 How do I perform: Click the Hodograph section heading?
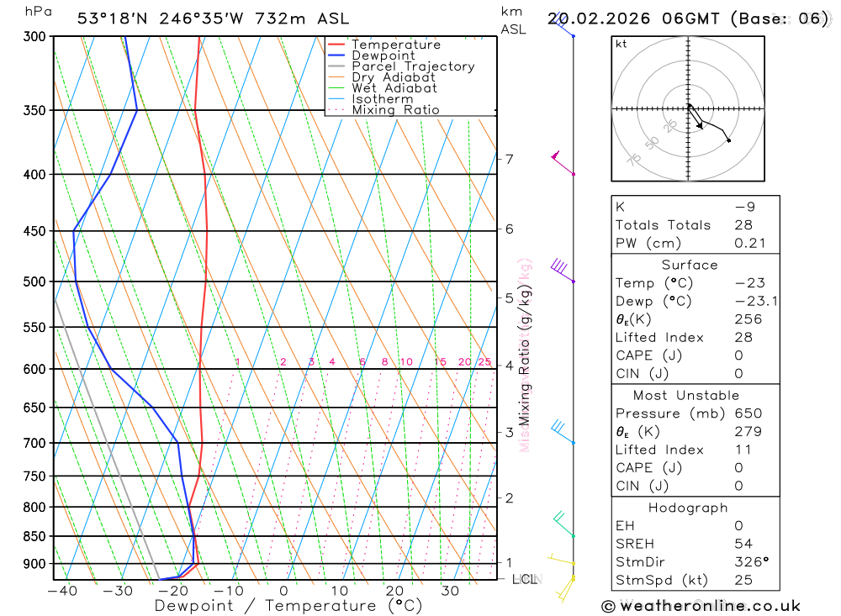click(x=688, y=508)
